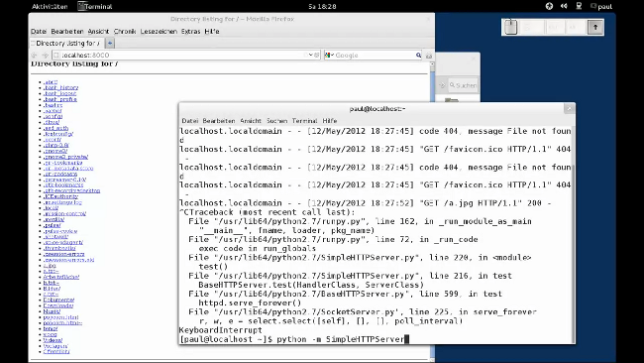Open Firefox Extras menu
644x363 pixels.
[190, 32]
